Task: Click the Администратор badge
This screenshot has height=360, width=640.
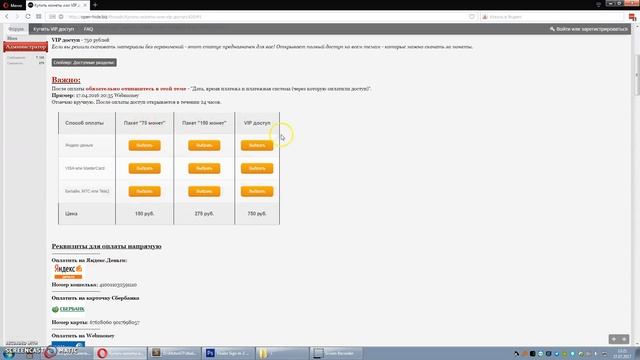Action: pos(25,47)
